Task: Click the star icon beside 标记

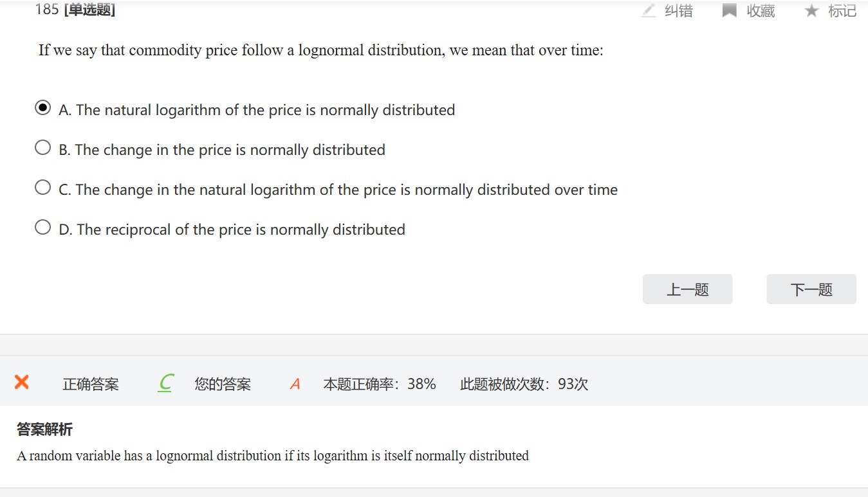Action: pyautogui.click(x=811, y=11)
